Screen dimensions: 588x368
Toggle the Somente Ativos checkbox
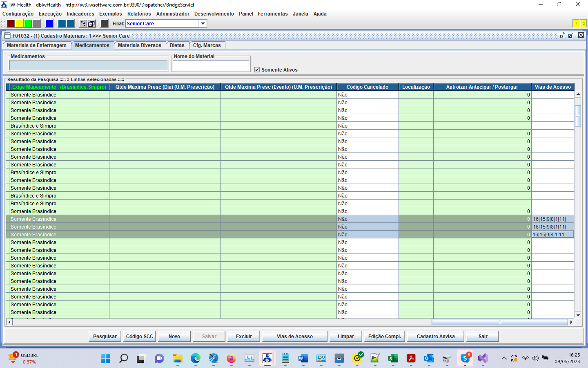coord(257,70)
